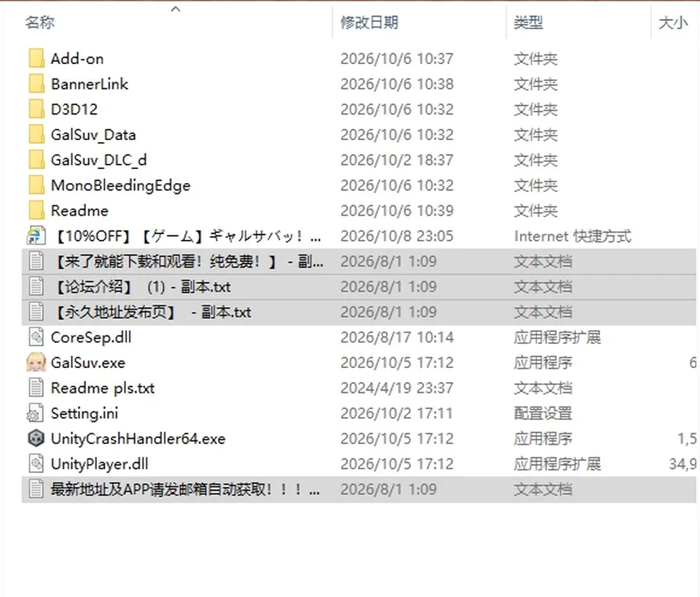
Task: Click the 【论坛介绍】 text file icon
Action: (x=36, y=287)
